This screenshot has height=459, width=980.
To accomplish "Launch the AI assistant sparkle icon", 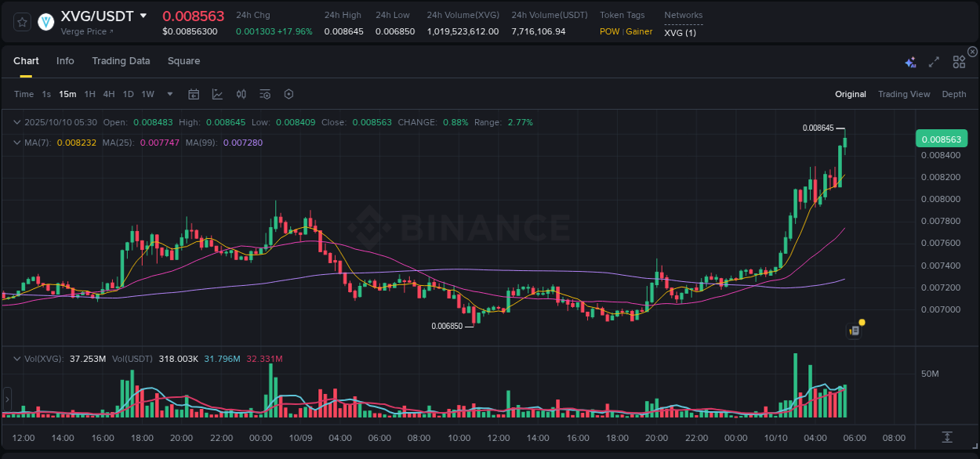I will pyautogui.click(x=909, y=61).
